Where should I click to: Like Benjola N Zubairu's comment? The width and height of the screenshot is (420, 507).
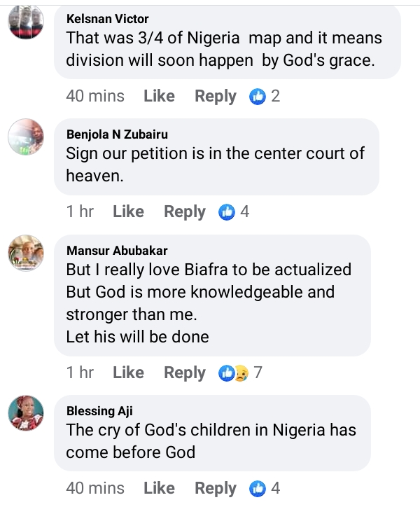pyautogui.click(x=128, y=211)
